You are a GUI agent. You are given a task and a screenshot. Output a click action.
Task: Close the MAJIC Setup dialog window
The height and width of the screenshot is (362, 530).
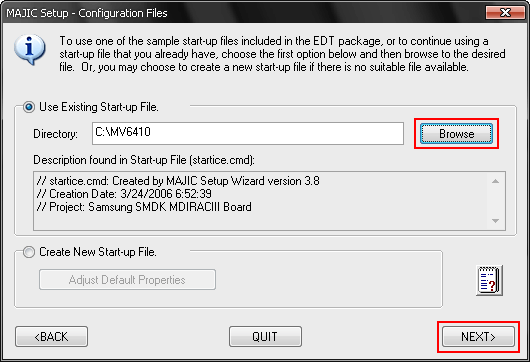pyautogui.click(x=505, y=13)
